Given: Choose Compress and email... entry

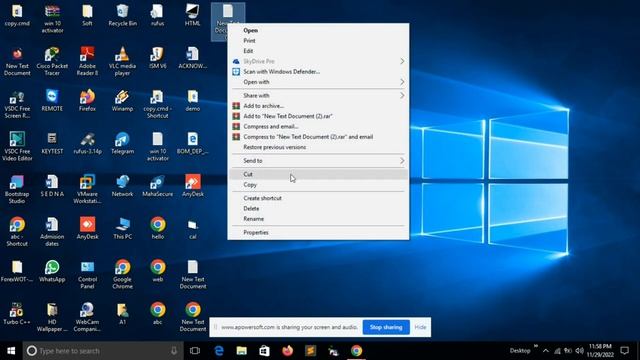Looking at the screenshot, I should click(x=318, y=127).
